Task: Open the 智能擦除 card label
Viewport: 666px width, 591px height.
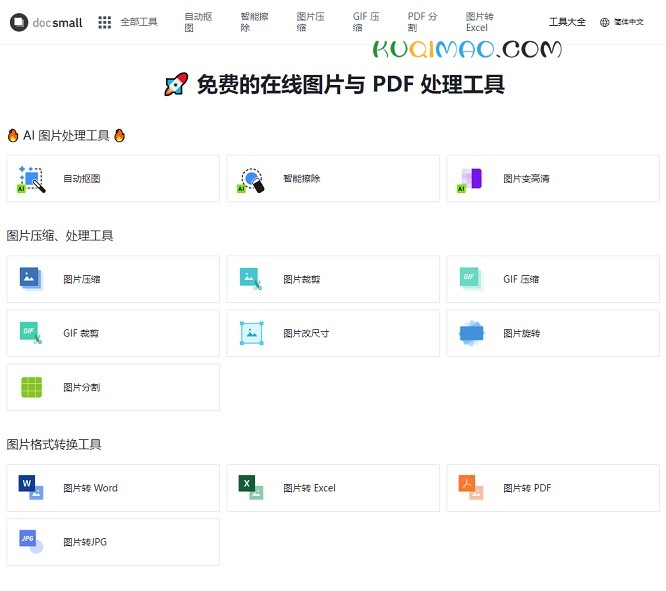Action: (x=302, y=179)
